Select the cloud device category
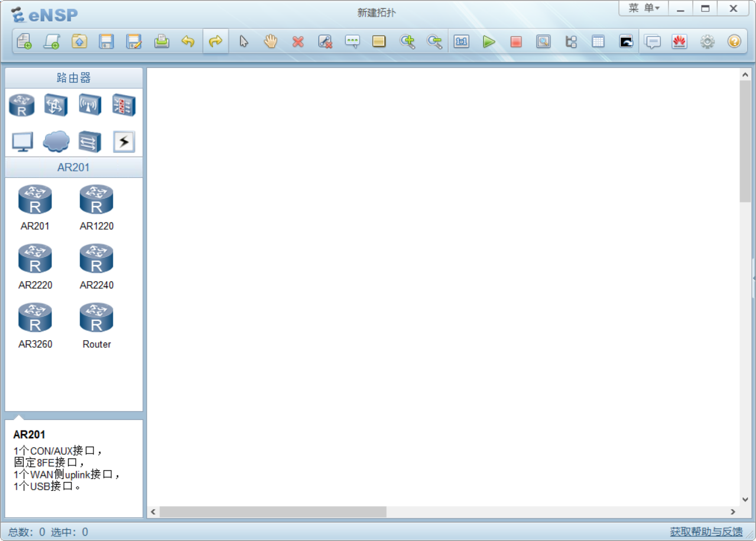Viewport: 756px width, 541px height. (56, 142)
